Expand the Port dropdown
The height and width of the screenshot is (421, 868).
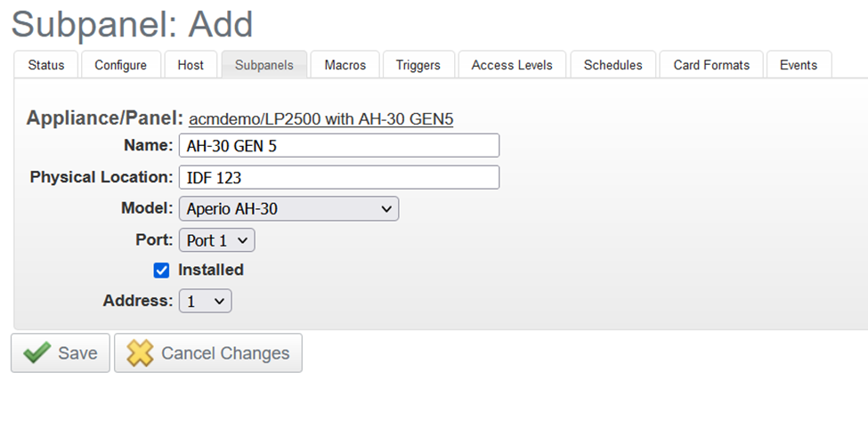coord(217,240)
